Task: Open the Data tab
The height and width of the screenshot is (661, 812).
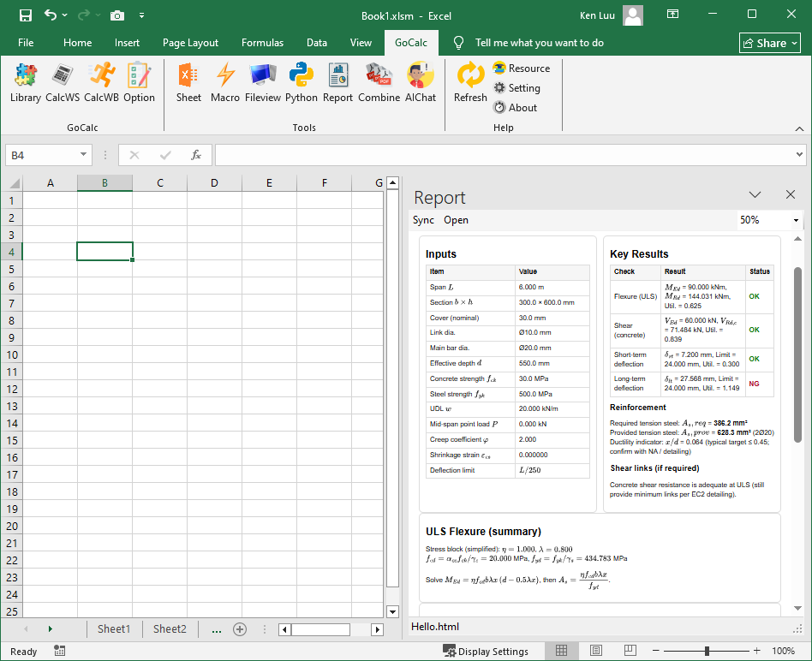Action: (x=316, y=43)
